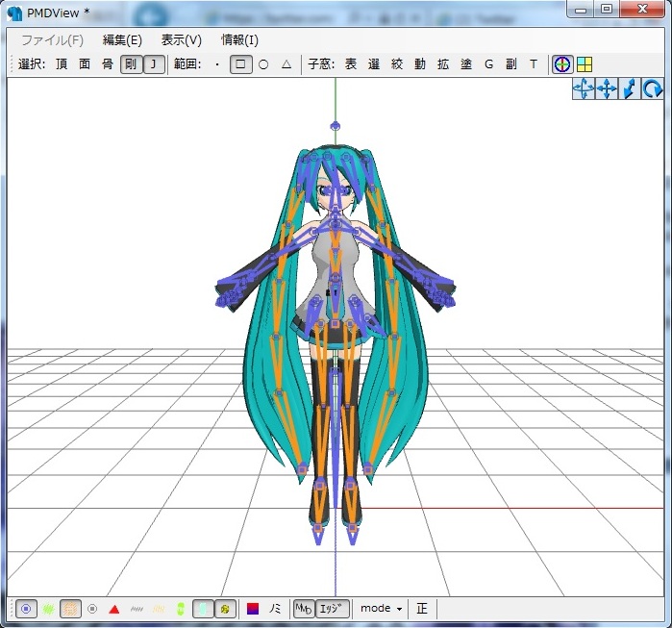Toggle the MMD rendering mode button
Viewport: 672px width, 628px height.
click(304, 609)
